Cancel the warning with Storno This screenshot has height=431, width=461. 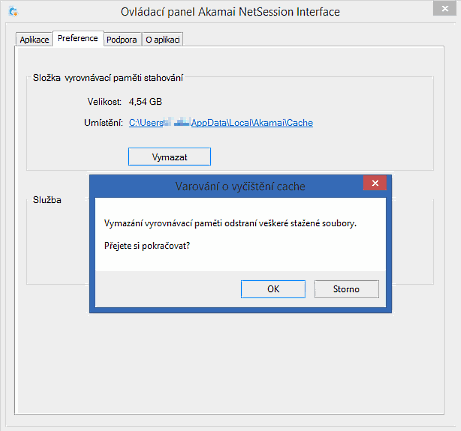click(346, 289)
